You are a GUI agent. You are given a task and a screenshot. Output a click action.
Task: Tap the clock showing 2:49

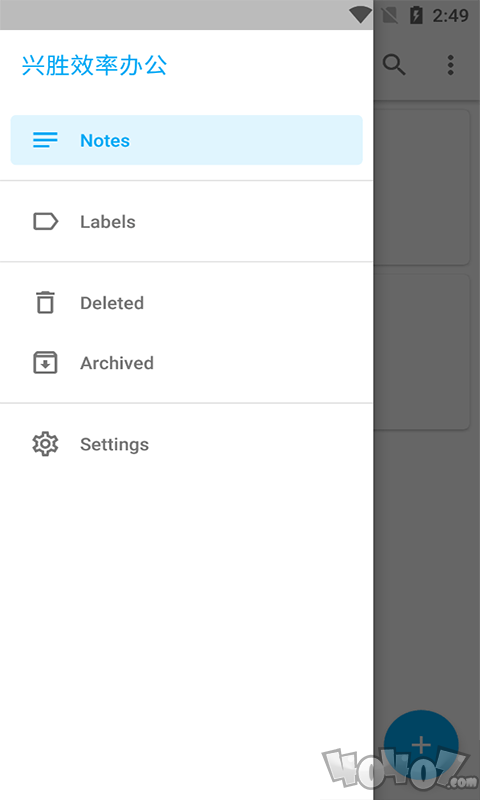(450, 15)
